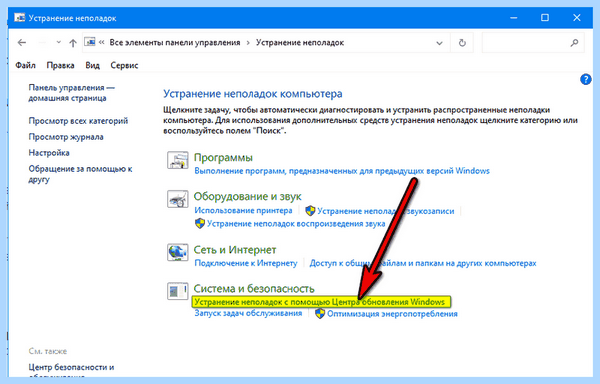
Task: Click Устранение неполадок breadcrumb segment
Action: coord(300,42)
